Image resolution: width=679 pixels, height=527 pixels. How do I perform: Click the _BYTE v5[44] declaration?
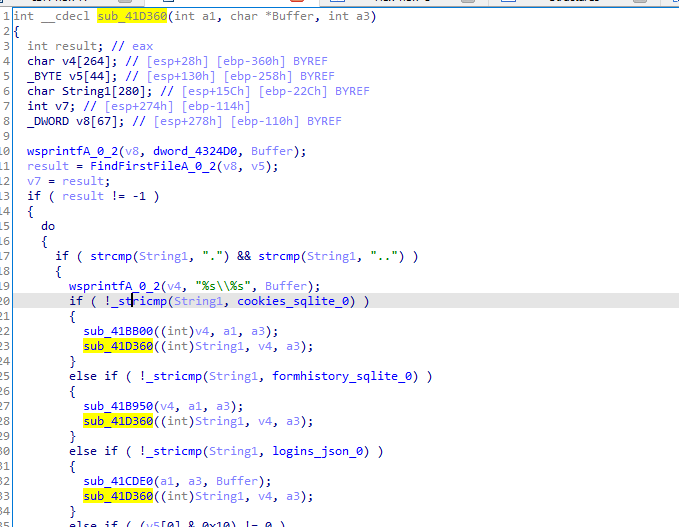tap(72, 76)
